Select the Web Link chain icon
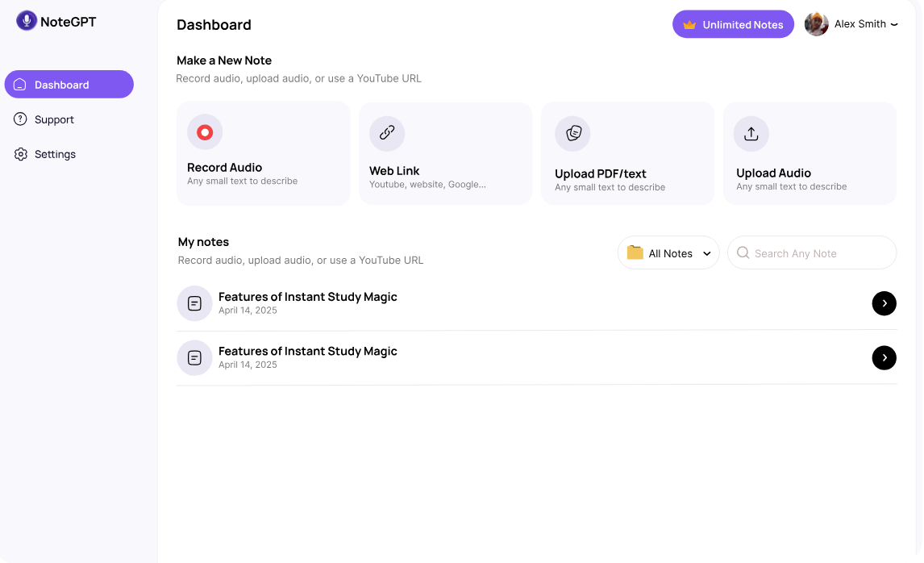The height and width of the screenshot is (563, 924). click(x=387, y=133)
